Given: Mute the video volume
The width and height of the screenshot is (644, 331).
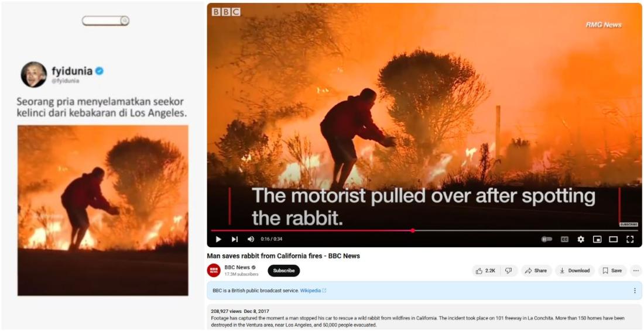Looking at the screenshot, I should click(x=251, y=239).
